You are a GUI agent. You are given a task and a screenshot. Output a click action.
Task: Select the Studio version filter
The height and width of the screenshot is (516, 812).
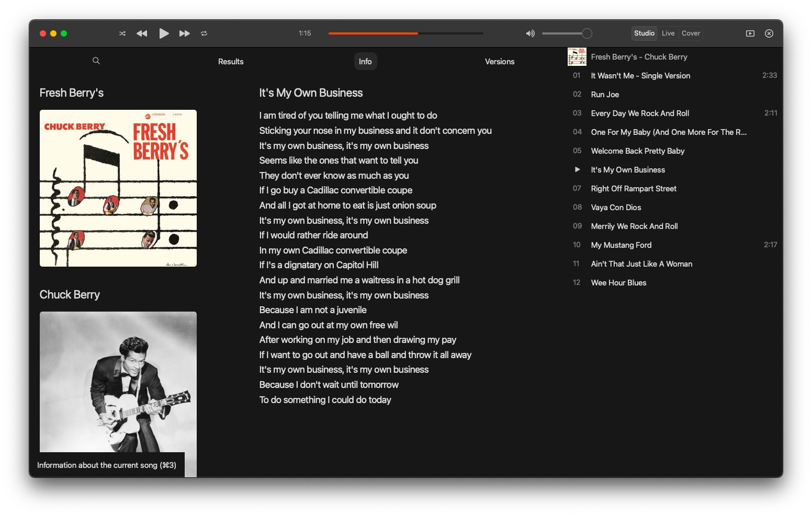645,33
